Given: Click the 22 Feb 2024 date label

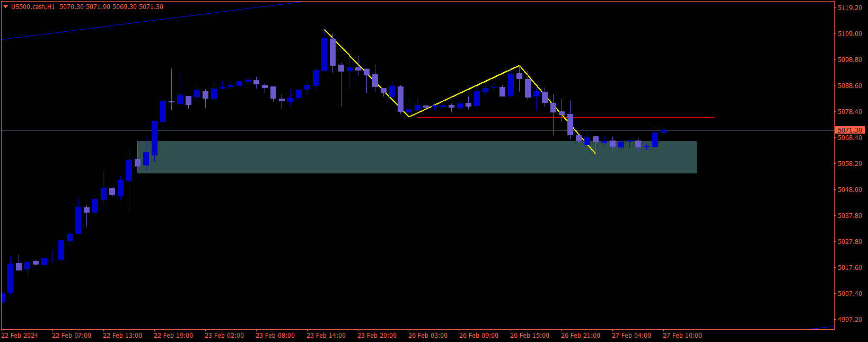Looking at the screenshot, I should (20, 336).
